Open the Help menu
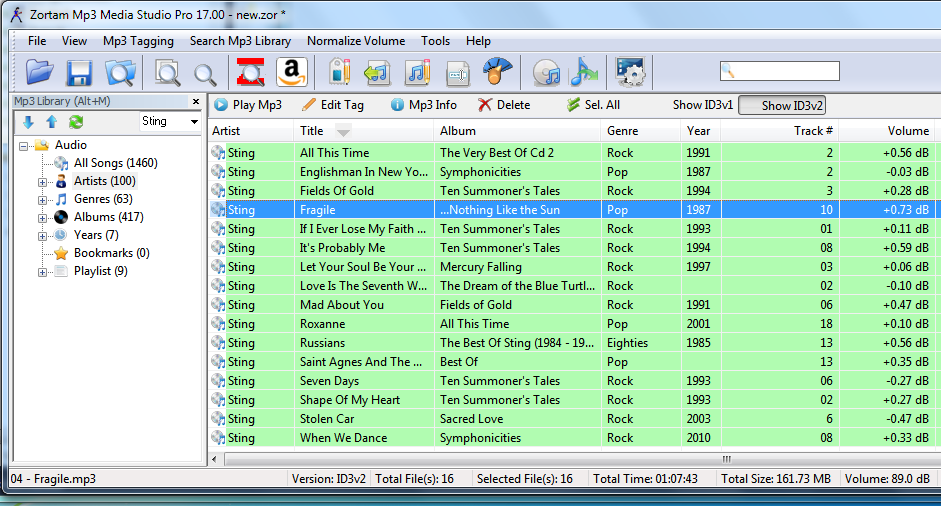This screenshot has height=506, width=941. [x=478, y=41]
